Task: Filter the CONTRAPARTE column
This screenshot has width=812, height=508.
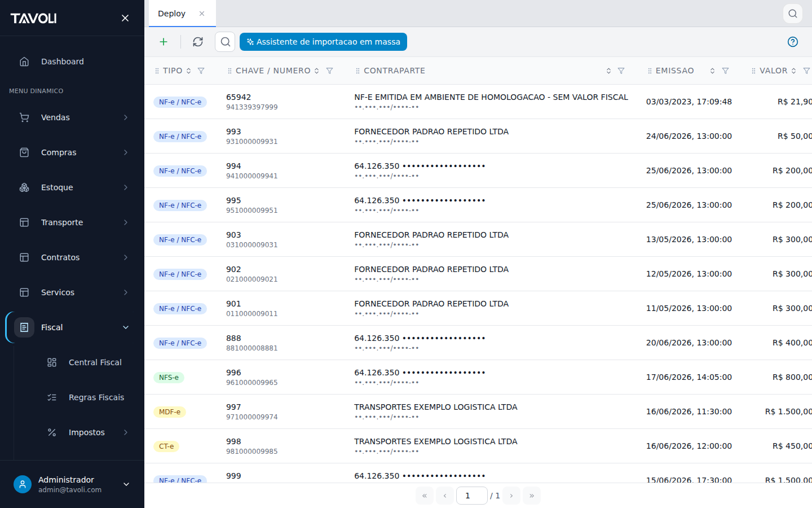Action: pyautogui.click(x=621, y=71)
